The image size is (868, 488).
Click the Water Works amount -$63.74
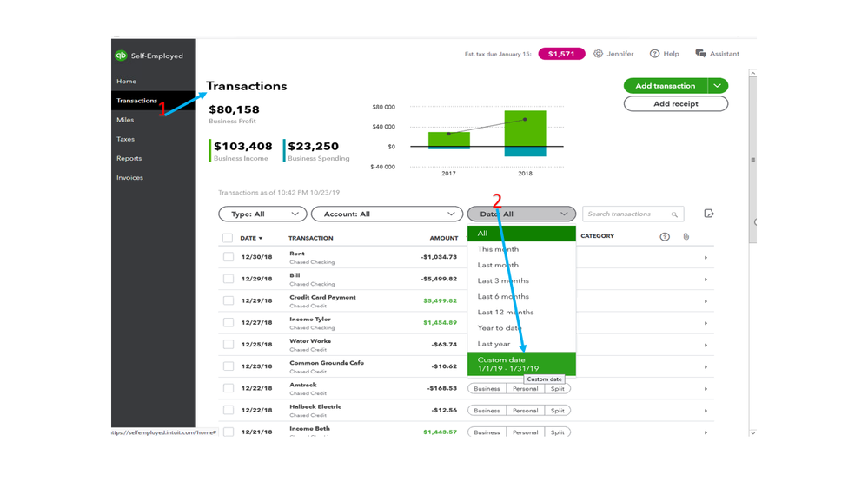[x=445, y=345]
